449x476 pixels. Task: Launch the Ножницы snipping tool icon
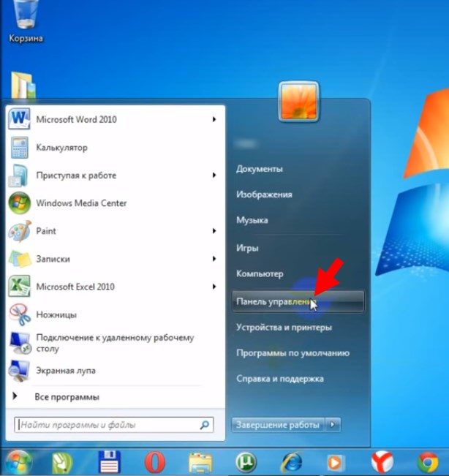pos(20,315)
